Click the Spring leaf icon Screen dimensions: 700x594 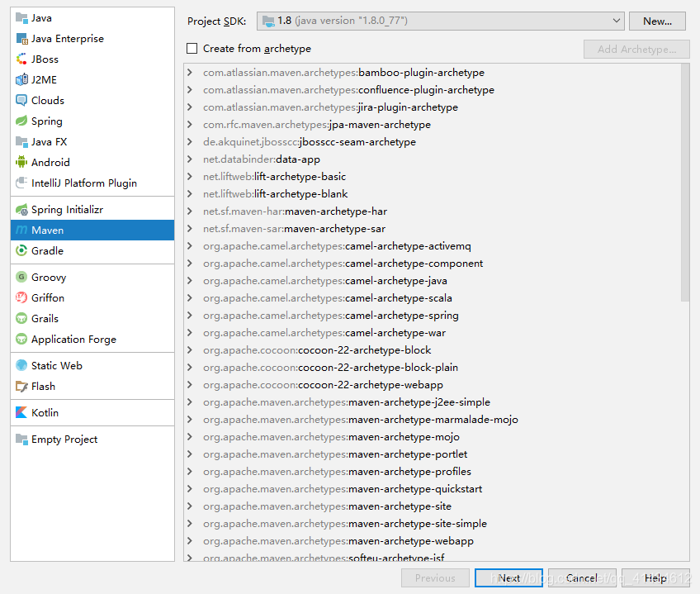point(21,121)
